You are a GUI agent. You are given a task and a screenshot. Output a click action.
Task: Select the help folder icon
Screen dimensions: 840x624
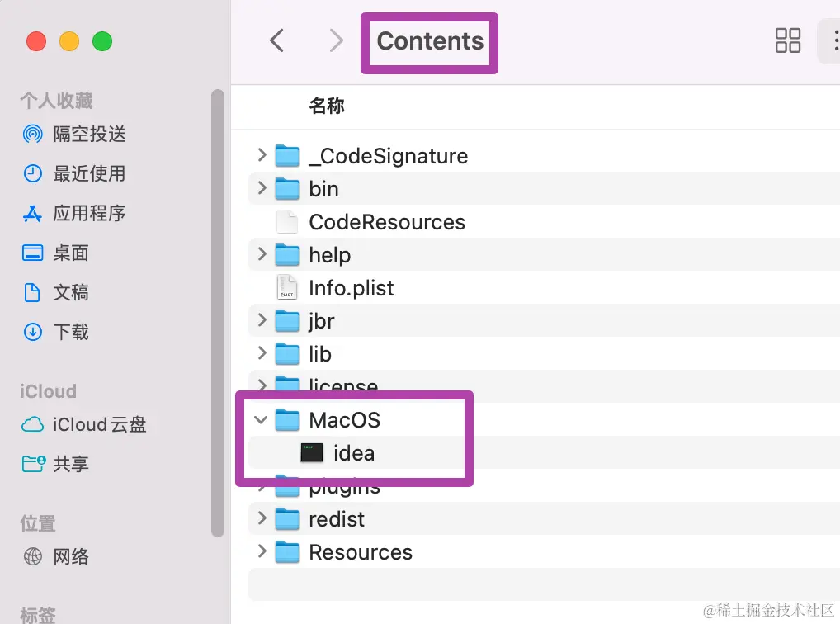pos(287,255)
